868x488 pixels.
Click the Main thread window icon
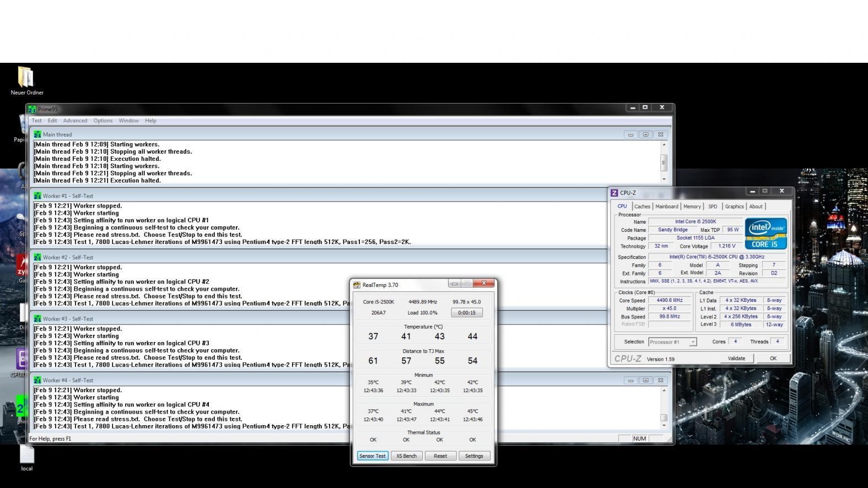coord(37,134)
